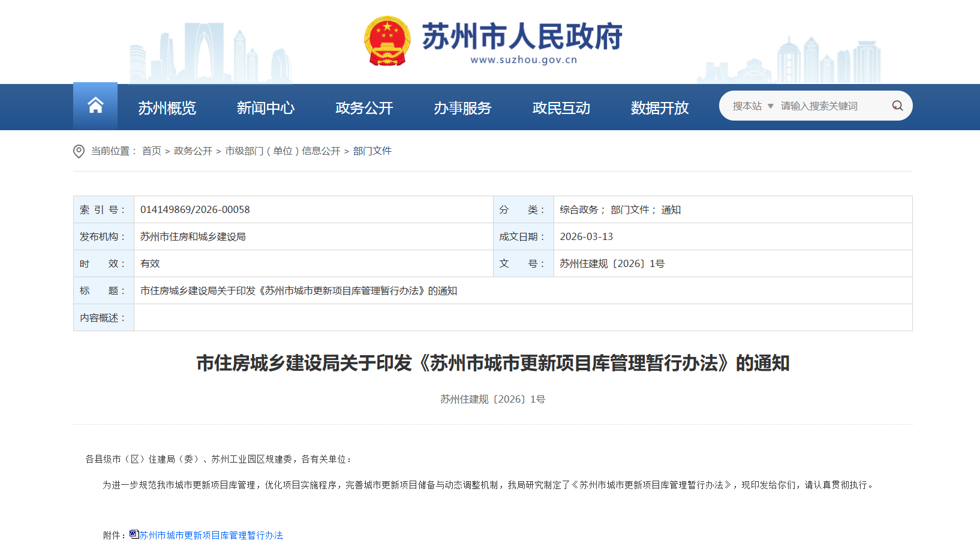Open the 政民互动 navigation item
The height and width of the screenshot is (558, 980).
coord(561,108)
